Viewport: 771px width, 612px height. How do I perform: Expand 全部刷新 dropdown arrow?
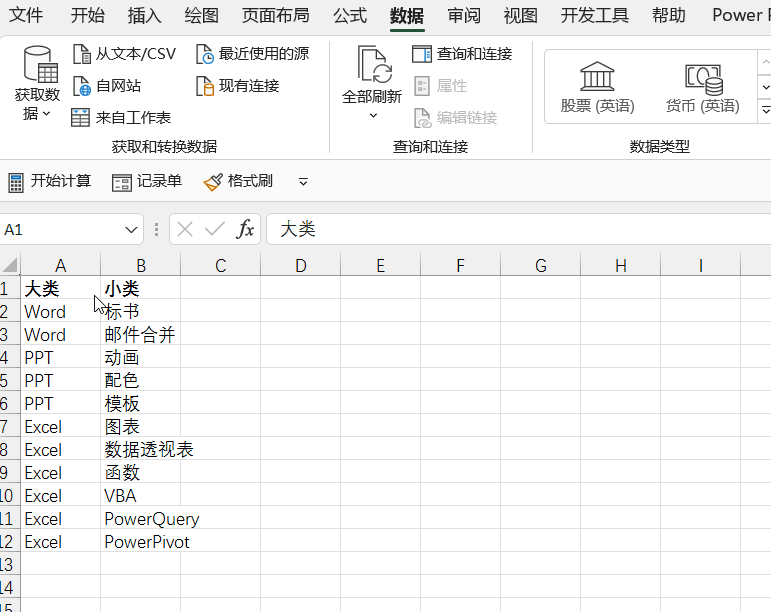coord(373,116)
